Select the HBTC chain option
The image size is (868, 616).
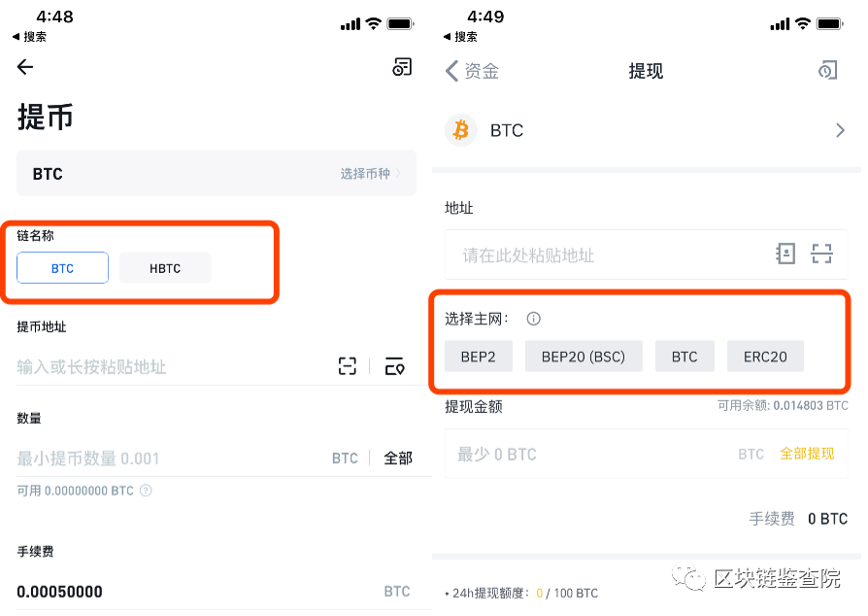pyautogui.click(x=164, y=268)
